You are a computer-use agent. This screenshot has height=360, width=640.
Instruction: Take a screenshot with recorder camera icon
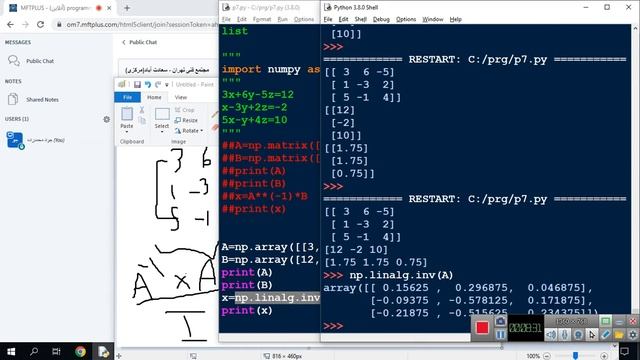pos(500,321)
